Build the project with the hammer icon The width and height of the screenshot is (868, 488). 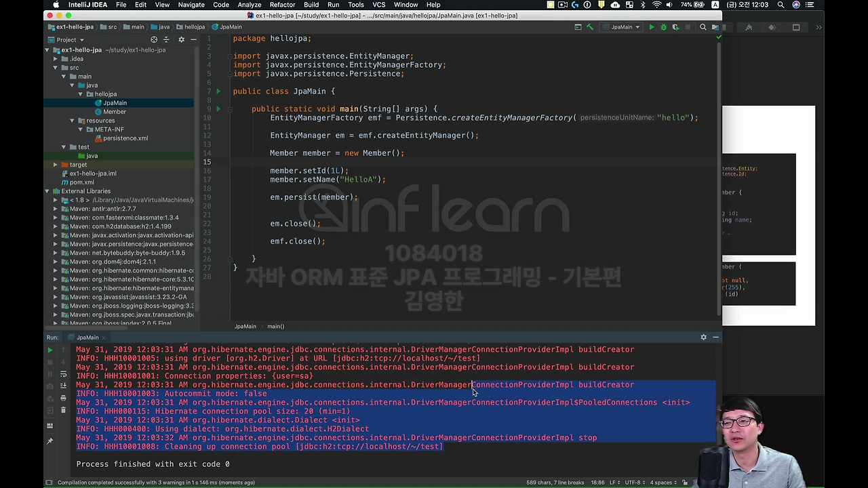[x=590, y=27]
